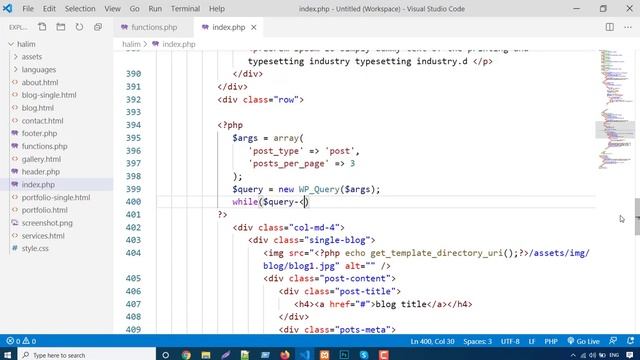Click the feedback icon in status bar
Screen dimensions: 640x360
point(613,341)
